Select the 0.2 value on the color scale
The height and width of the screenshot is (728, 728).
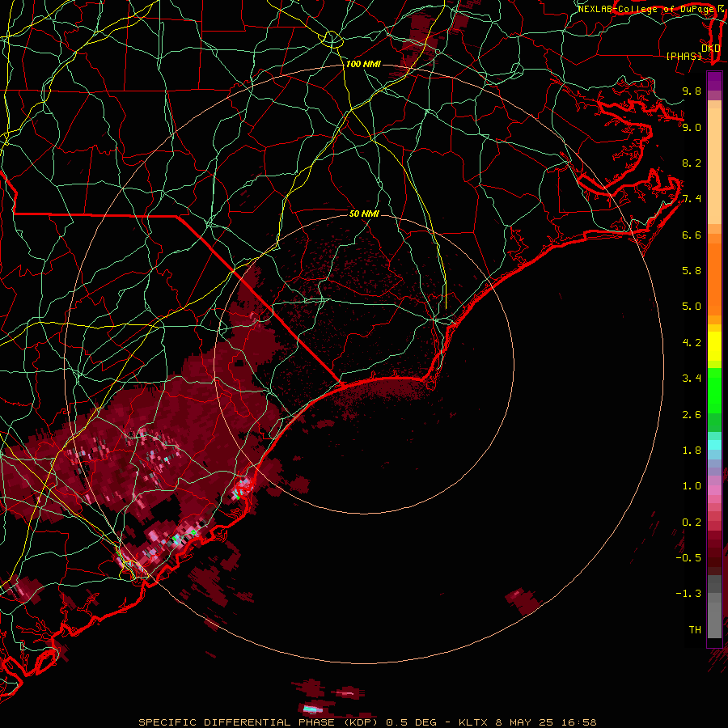[x=692, y=523]
